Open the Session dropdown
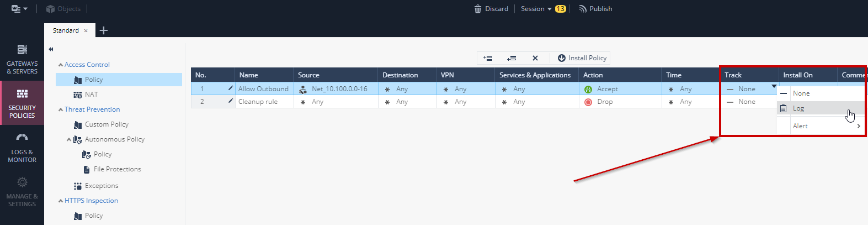 coord(536,9)
